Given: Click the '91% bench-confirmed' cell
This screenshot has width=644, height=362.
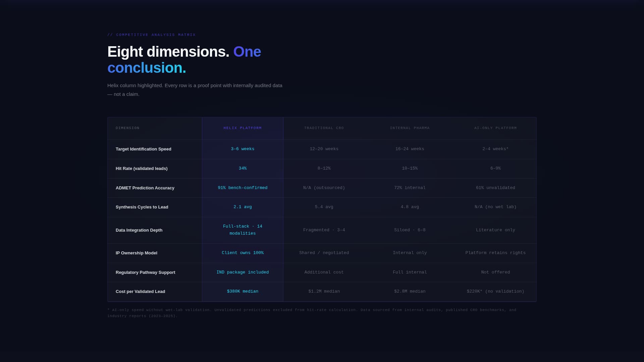Looking at the screenshot, I should pos(243,188).
